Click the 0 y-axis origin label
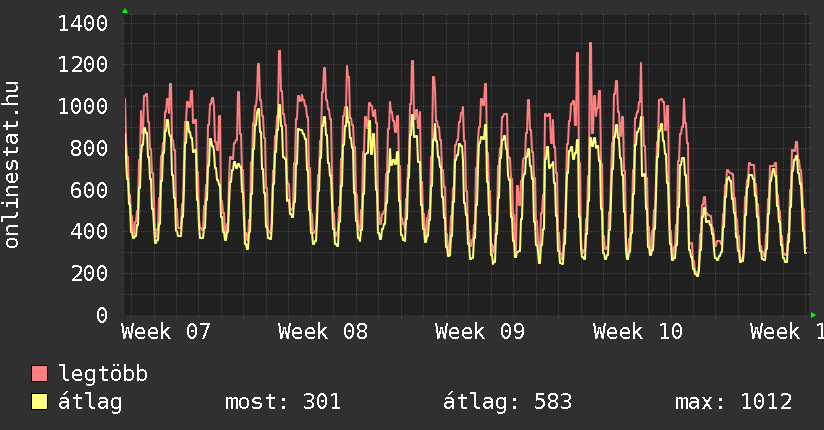824x430 pixels. point(102,316)
